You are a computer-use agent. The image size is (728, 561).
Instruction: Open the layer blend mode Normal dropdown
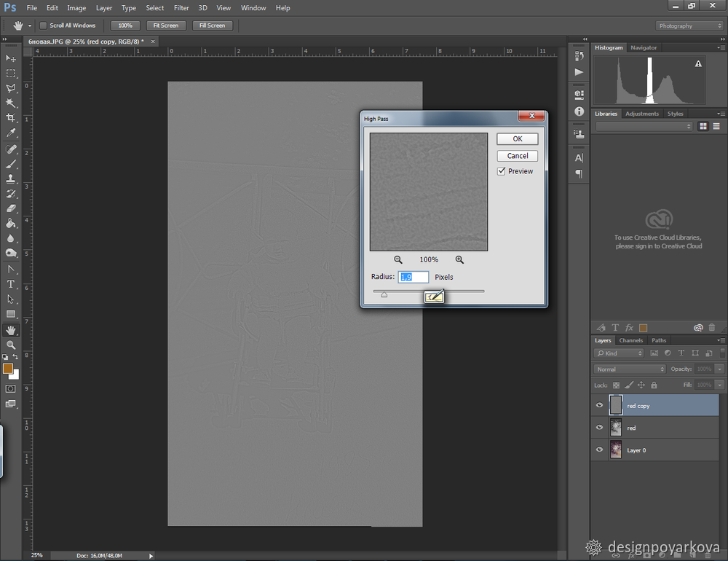coord(630,369)
